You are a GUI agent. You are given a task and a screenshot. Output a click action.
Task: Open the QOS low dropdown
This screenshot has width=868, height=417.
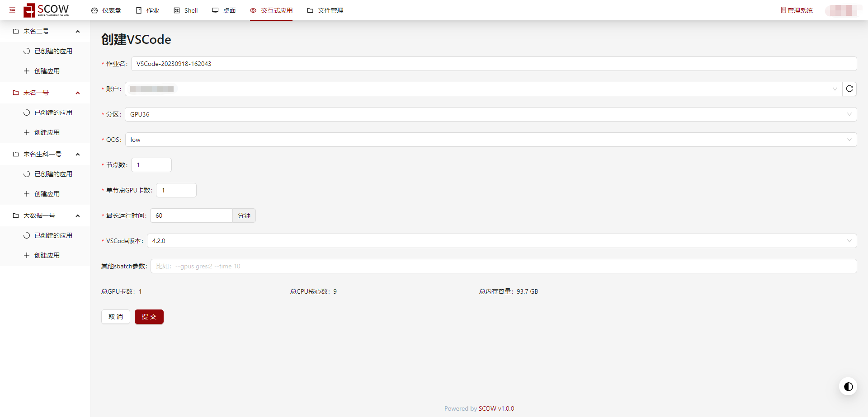pos(491,140)
